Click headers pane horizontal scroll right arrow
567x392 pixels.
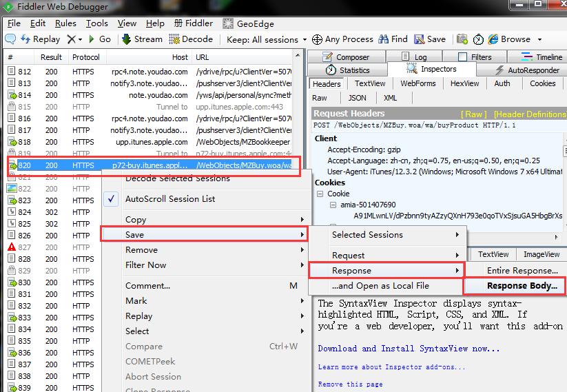556,237
